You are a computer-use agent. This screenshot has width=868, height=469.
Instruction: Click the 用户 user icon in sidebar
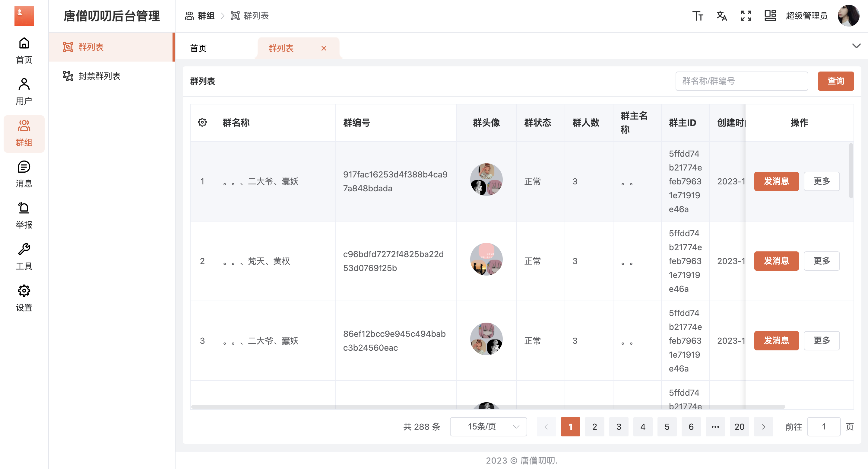pos(23,92)
